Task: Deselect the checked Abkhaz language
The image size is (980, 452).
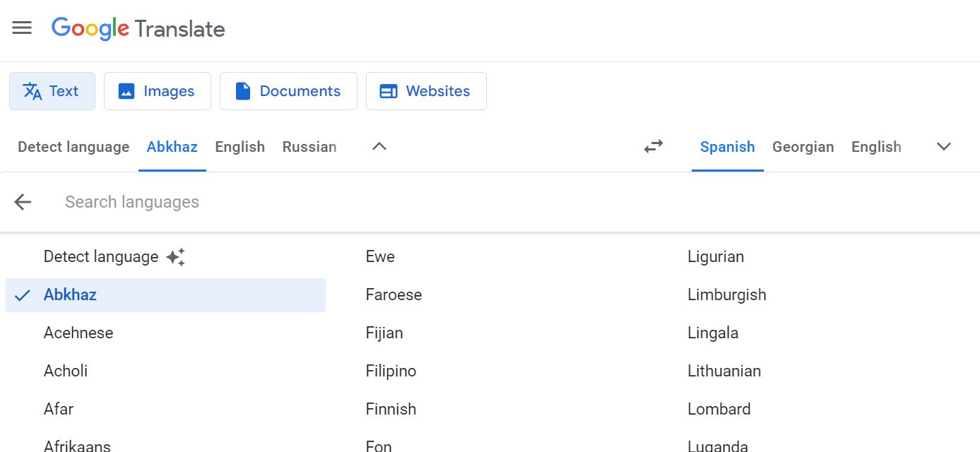Action: [x=70, y=295]
